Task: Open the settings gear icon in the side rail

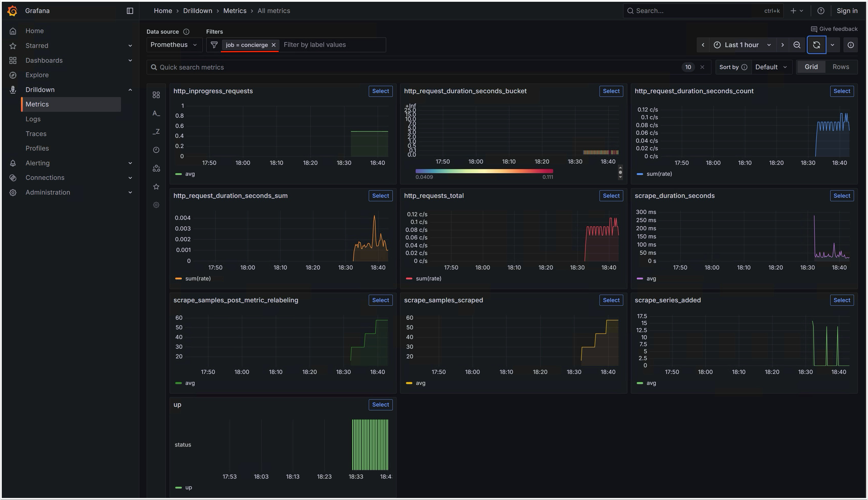Action: click(x=156, y=205)
